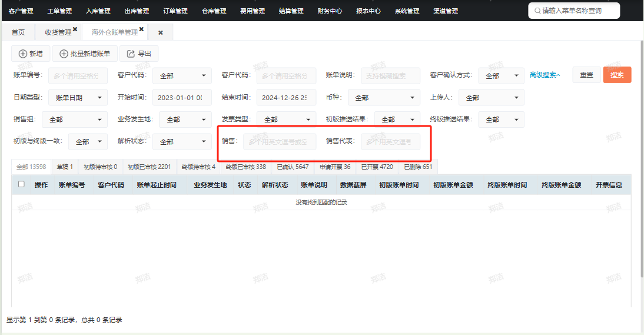
Task: Click the orange 搜索 button
Action: click(x=617, y=75)
